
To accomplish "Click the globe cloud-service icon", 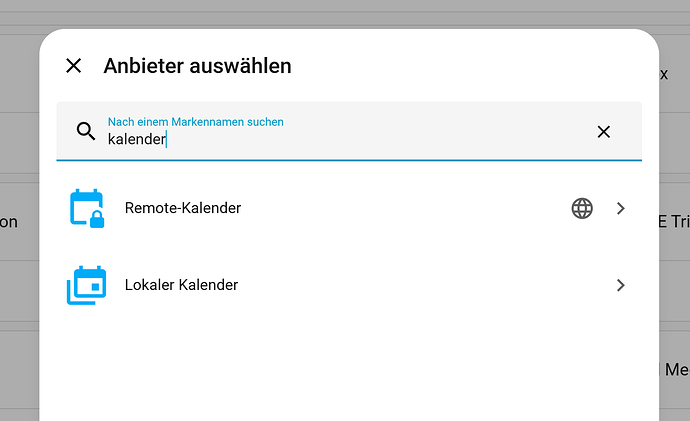I will [x=582, y=208].
